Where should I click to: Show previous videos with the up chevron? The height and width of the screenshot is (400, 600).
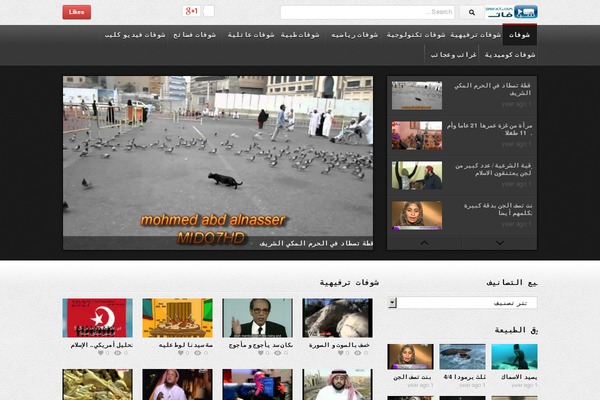pos(424,243)
